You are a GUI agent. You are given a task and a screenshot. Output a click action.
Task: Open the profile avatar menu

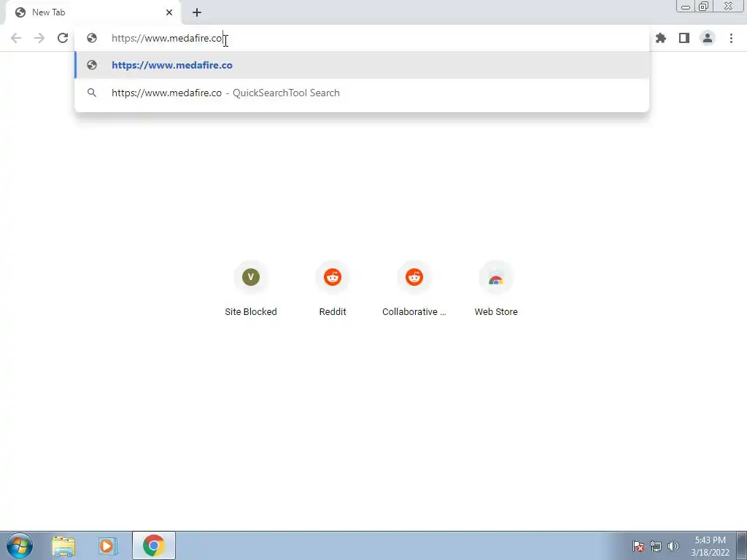click(x=708, y=38)
